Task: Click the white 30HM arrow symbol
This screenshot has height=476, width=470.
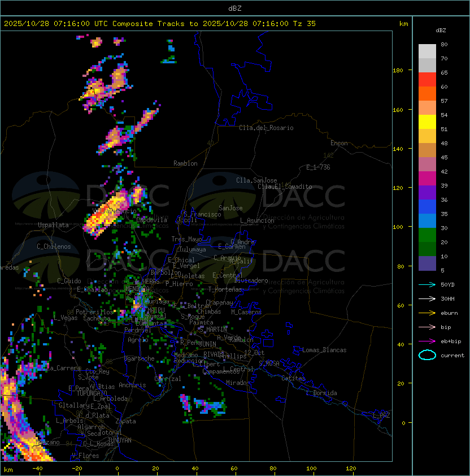Action: (427, 298)
